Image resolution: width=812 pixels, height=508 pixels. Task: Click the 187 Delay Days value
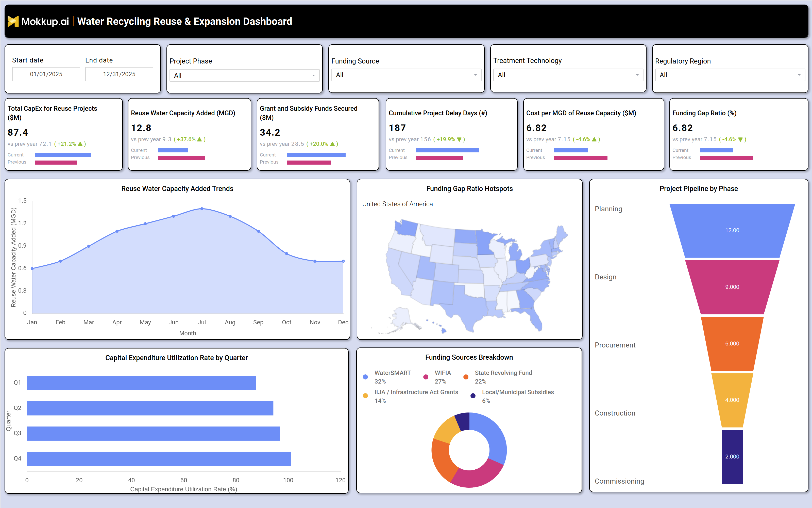pos(397,128)
